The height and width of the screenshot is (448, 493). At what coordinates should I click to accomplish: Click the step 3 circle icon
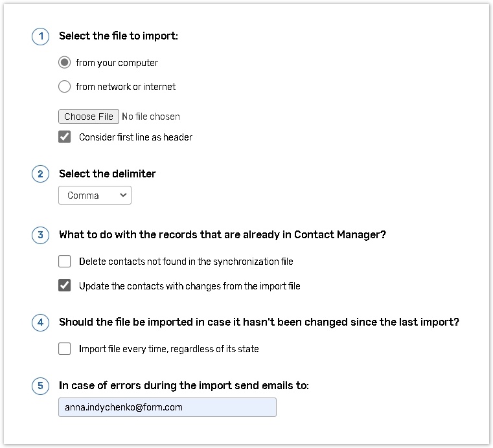pyautogui.click(x=40, y=235)
